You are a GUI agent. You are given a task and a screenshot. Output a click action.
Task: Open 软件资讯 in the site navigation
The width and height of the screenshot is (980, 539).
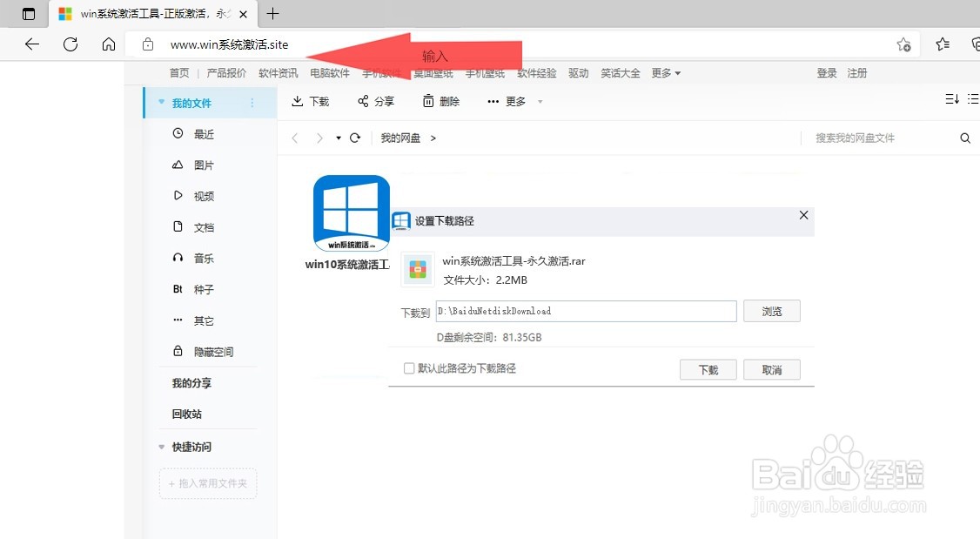279,73
